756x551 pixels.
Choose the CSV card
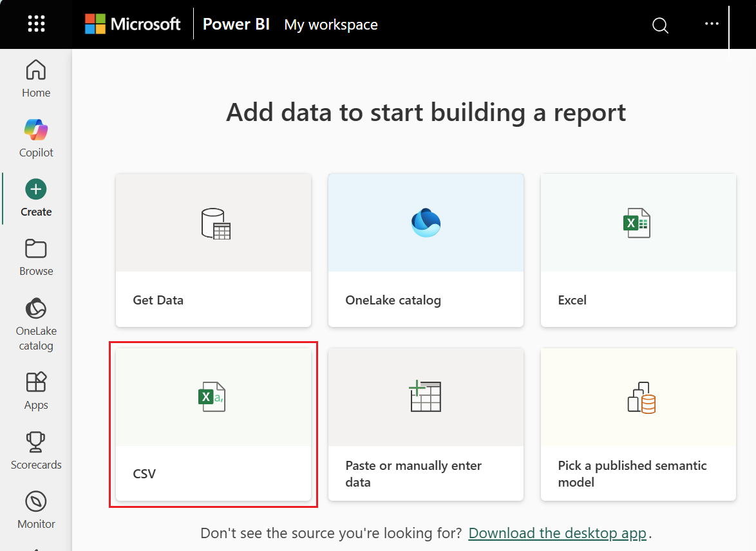coord(214,424)
